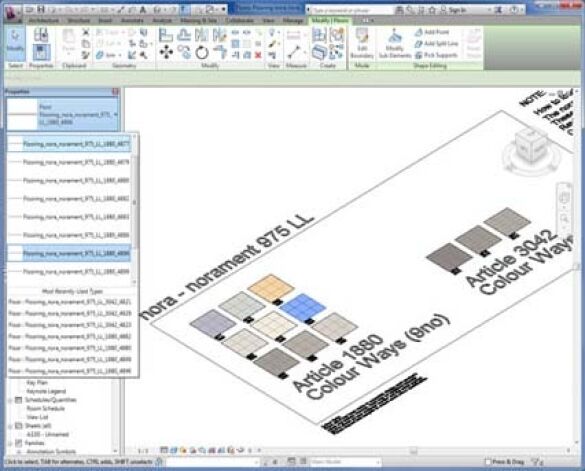The height and width of the screenshot is (471, 585).
Task: Select the Offset tool
Action: click(x=184, y=35)
